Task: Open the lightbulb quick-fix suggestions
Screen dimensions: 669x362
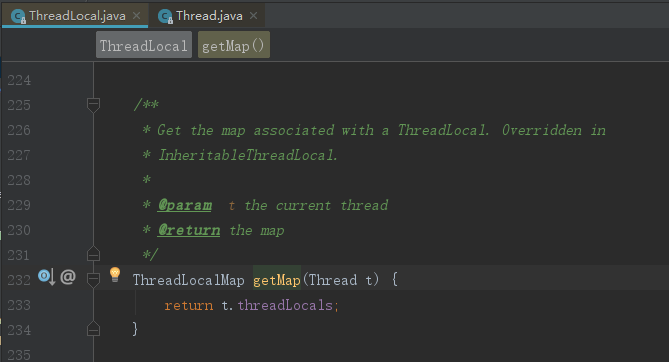Action: (115, 274)
